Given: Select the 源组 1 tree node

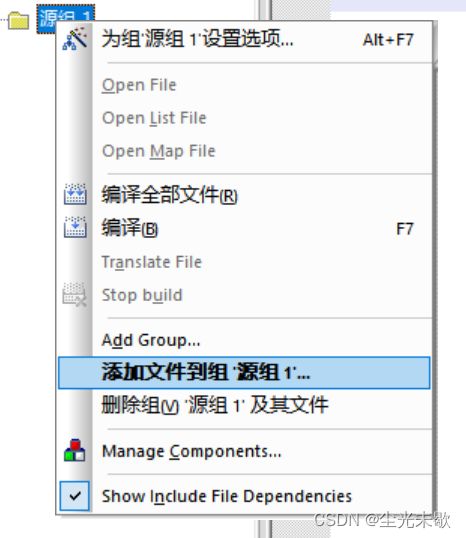Looking at the screenshot, I should tap(66, 17).
